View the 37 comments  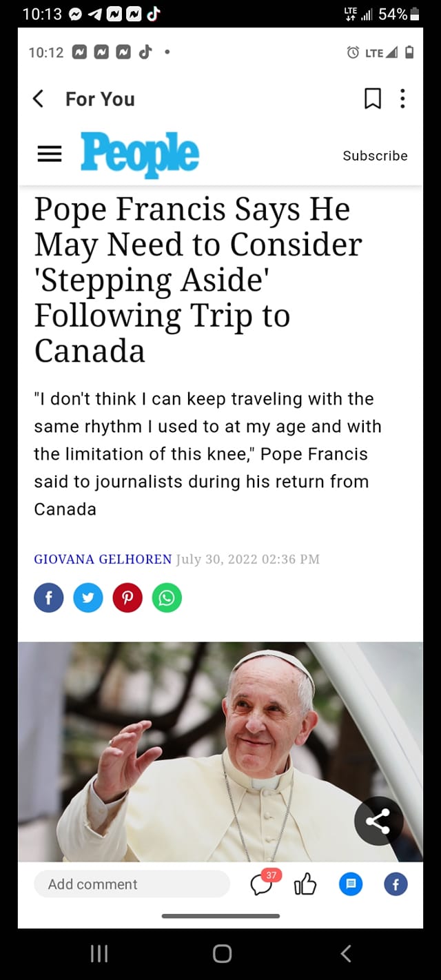(263, 884)
